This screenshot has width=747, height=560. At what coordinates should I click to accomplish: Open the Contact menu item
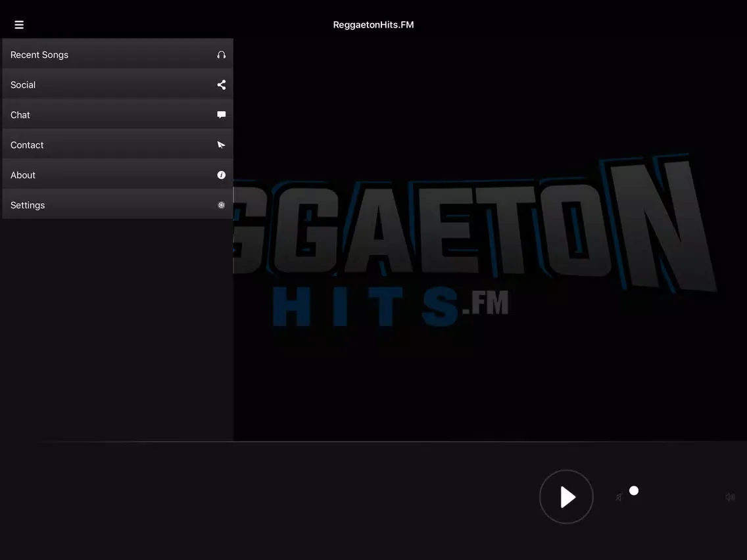pyautogui.click(x=118, y=145)
